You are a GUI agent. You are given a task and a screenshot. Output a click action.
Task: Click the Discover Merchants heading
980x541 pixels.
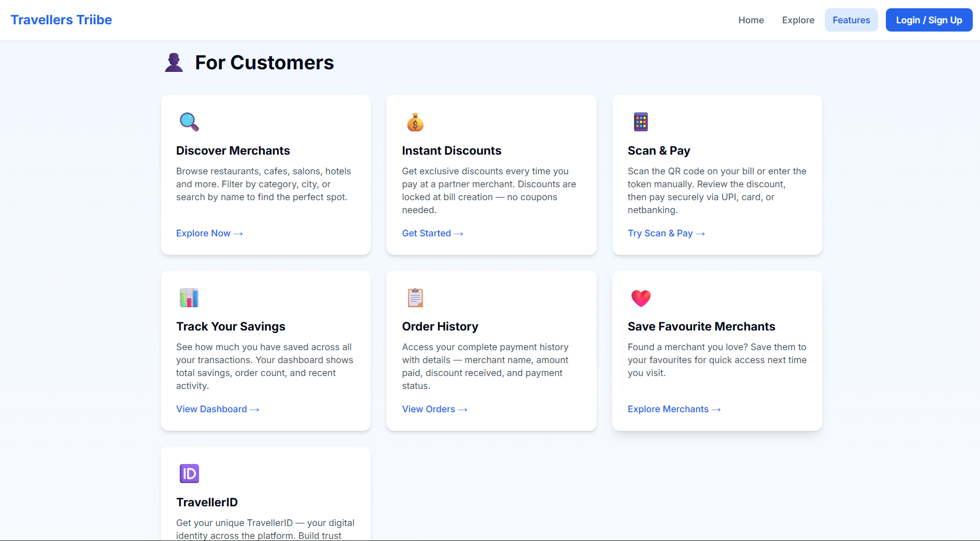(x=233, y=151)
